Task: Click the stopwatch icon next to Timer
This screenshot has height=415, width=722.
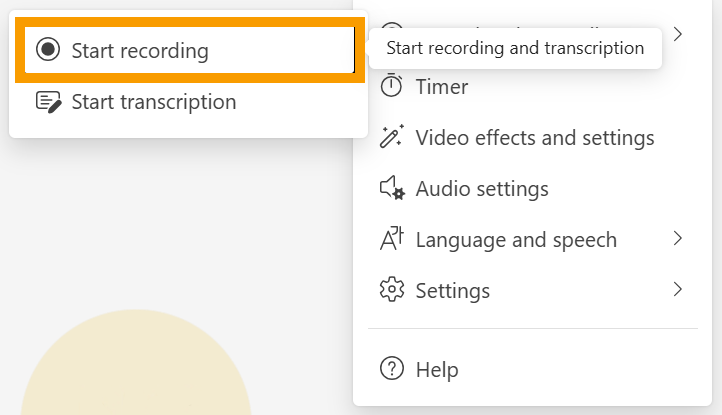Action: (392, 87)
